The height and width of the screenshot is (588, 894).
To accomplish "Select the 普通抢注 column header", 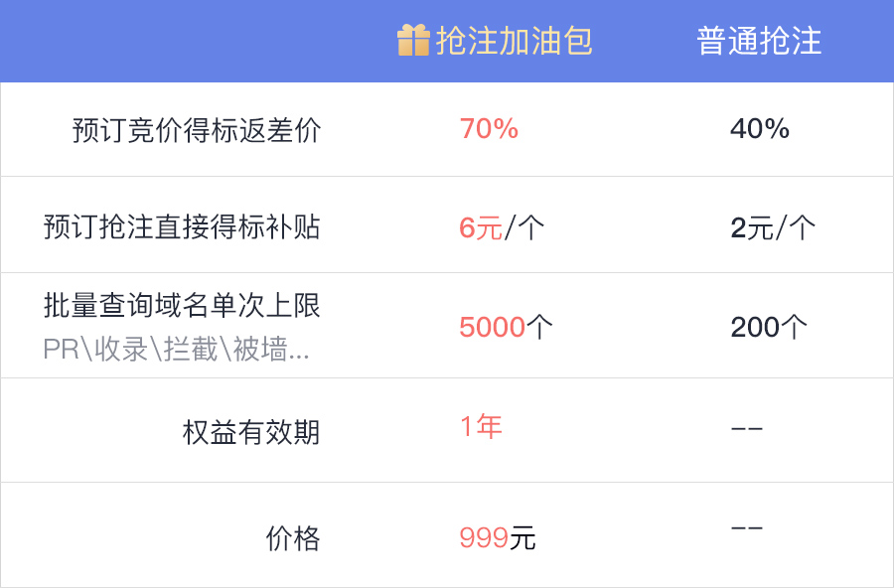I will point(759,41).
